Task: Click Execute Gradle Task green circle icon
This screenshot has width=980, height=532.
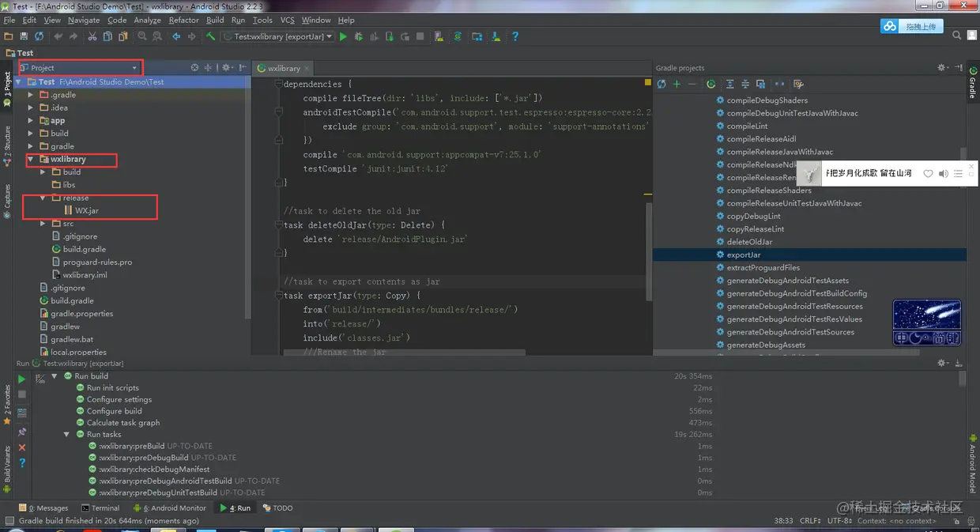Action: 710,84
